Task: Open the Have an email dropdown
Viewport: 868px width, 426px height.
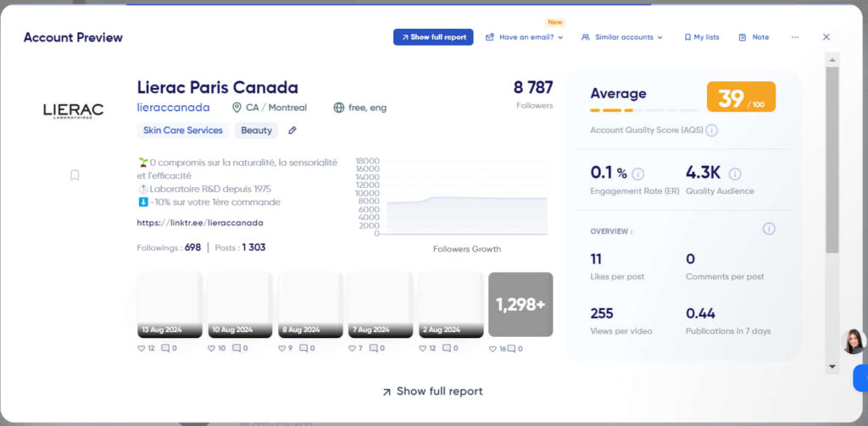Action: [524, 37]
